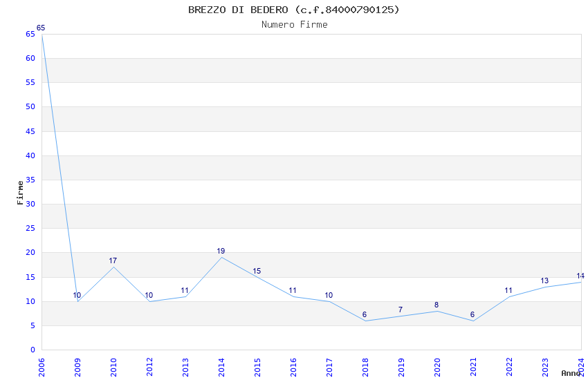Select the data label 17 for year 2010
This screenshot has height=380, width=588.
[x=113, y=260]
